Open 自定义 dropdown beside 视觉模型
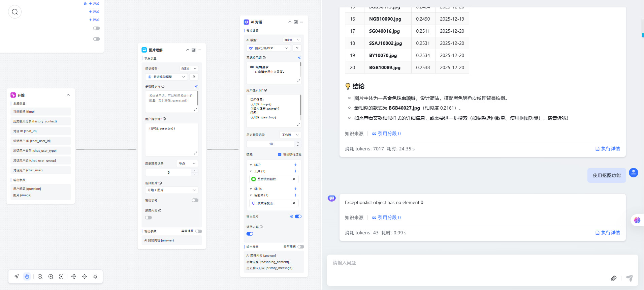644x290 pixels. pyautogui.click(x=189, y=68)
